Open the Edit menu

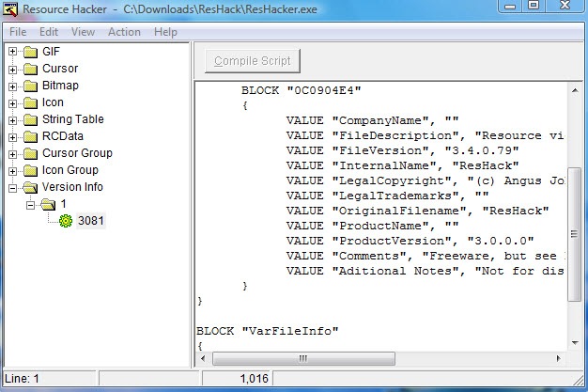49,32
